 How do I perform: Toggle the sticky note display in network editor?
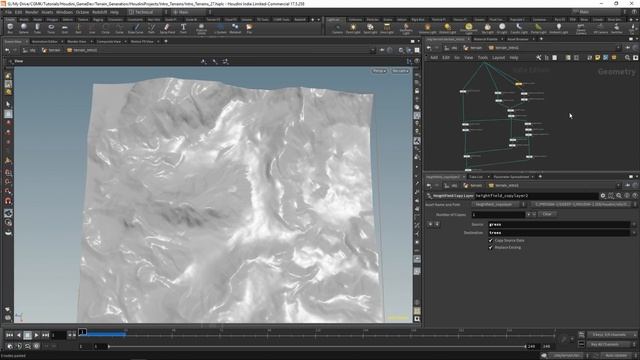pos(598,58)
